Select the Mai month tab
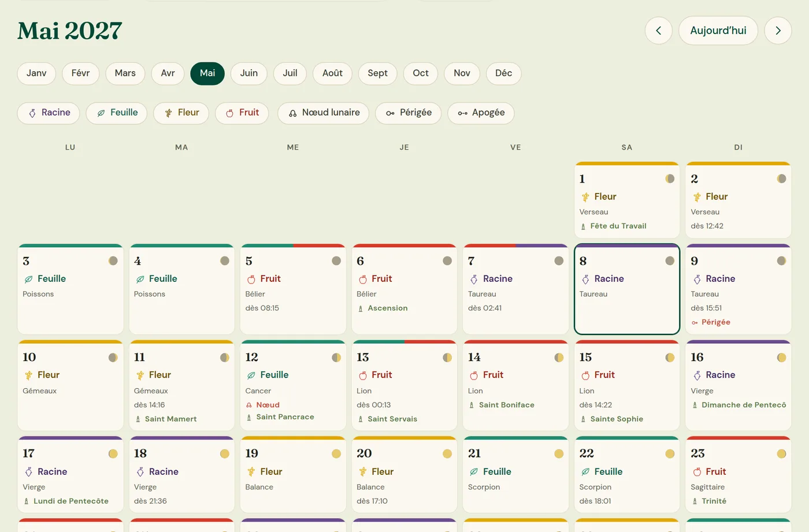 [x=207, y=73]
